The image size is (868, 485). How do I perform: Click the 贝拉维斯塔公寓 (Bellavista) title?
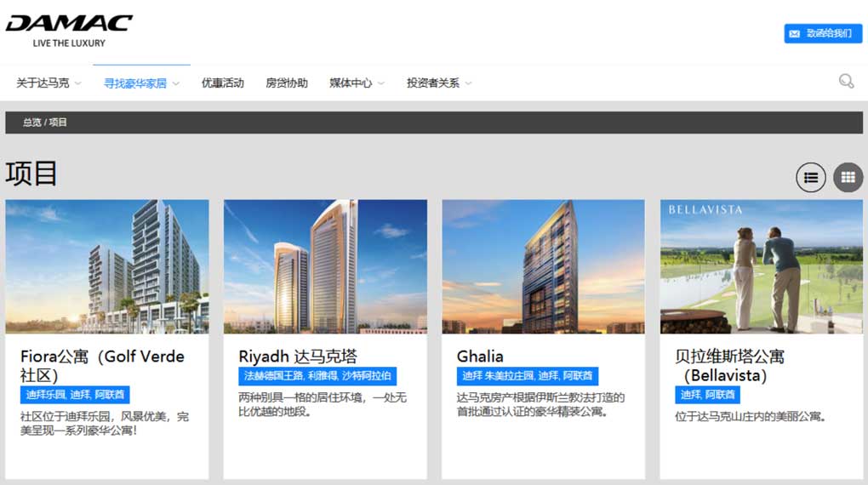(729, 365)
